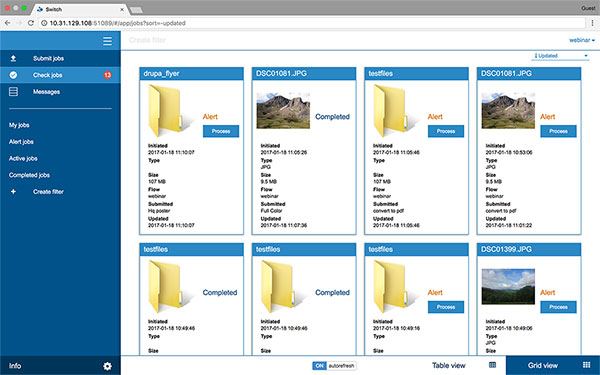Click Create filter in the sidebar
The width and height of the screenshot is (600, 375).
click(x=48, y=192)
